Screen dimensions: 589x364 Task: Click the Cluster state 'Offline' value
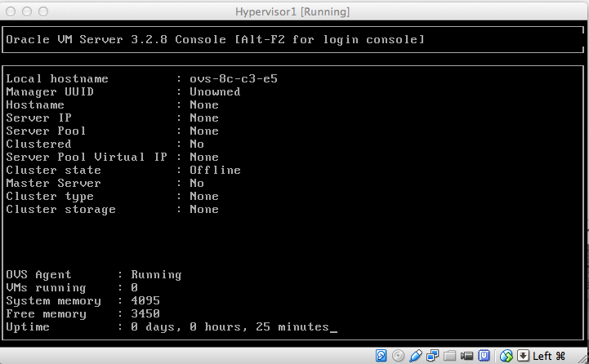tap(215, 170)
